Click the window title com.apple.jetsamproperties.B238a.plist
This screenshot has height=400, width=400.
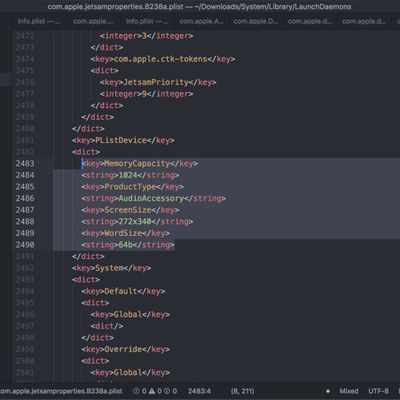116,7
